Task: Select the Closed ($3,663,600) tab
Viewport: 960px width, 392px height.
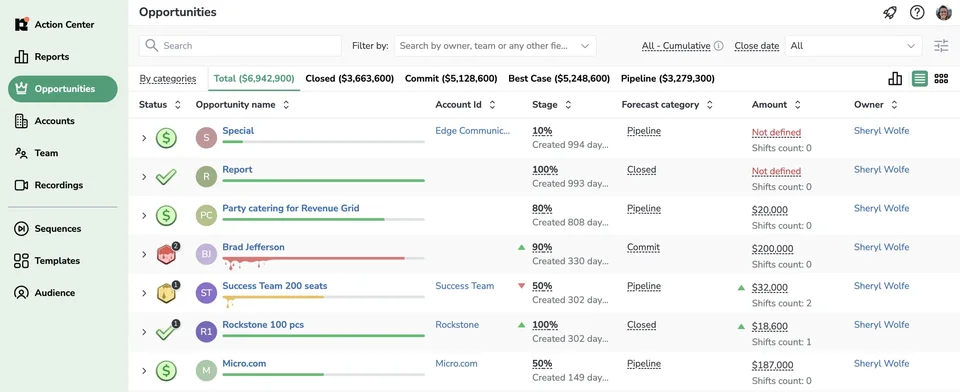Action: [349, 78]
